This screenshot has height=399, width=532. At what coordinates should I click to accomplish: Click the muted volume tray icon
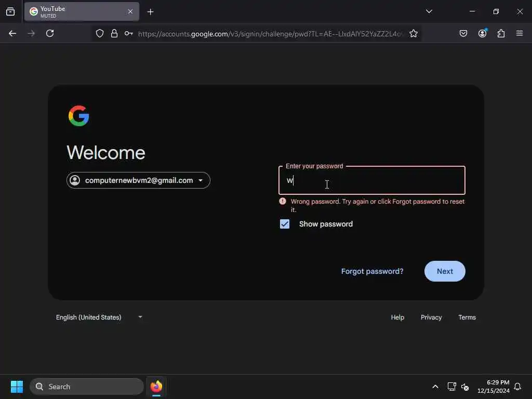[x=465, y=387]
